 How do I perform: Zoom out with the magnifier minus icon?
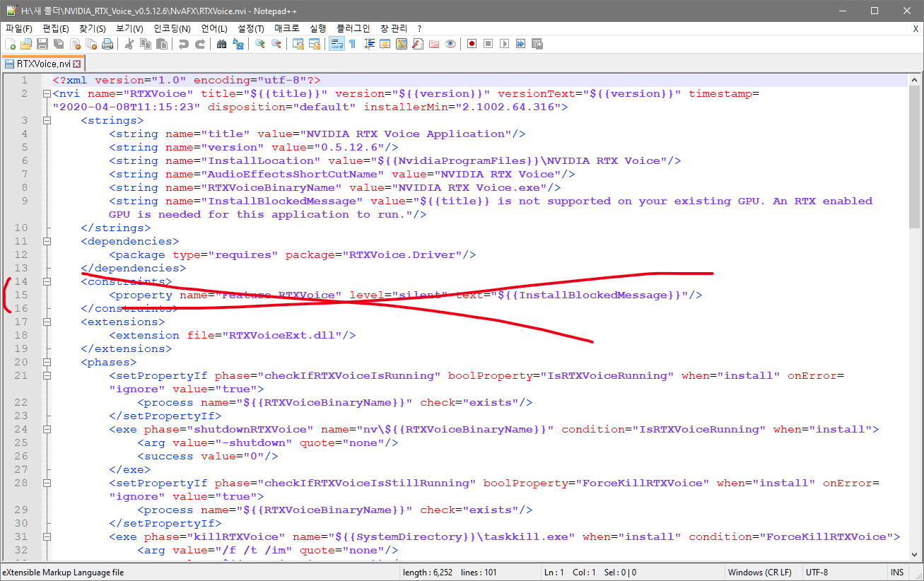click(276, 44)
